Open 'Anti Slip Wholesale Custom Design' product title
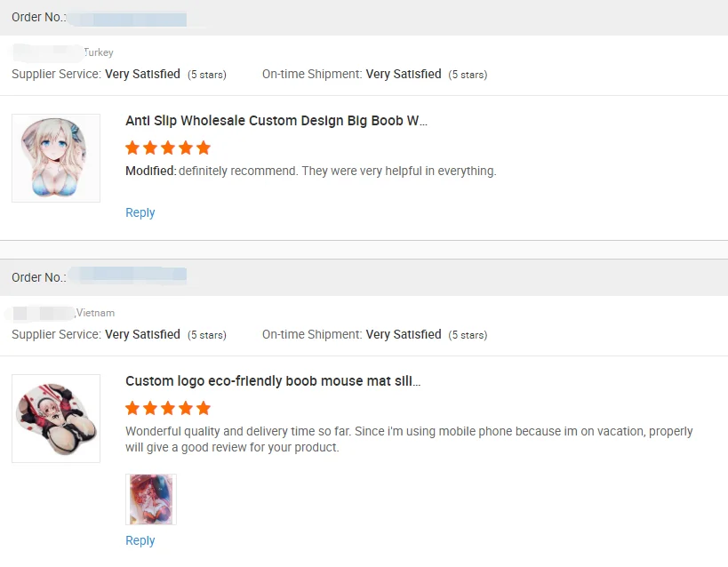The height and width of the screenshot is (567, 728). click(x=276, y=121)
